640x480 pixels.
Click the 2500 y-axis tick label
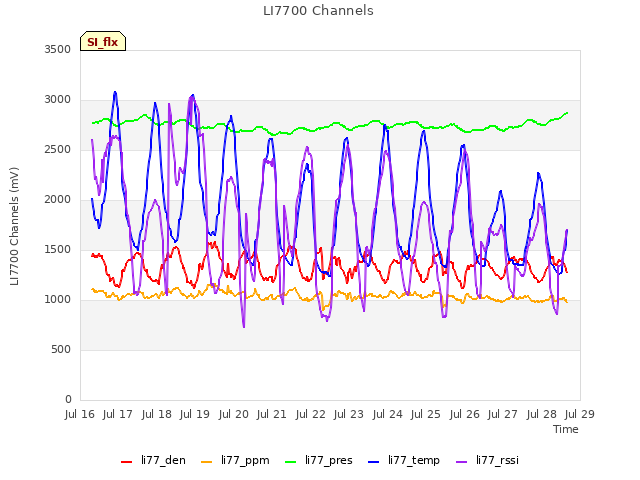58,149
